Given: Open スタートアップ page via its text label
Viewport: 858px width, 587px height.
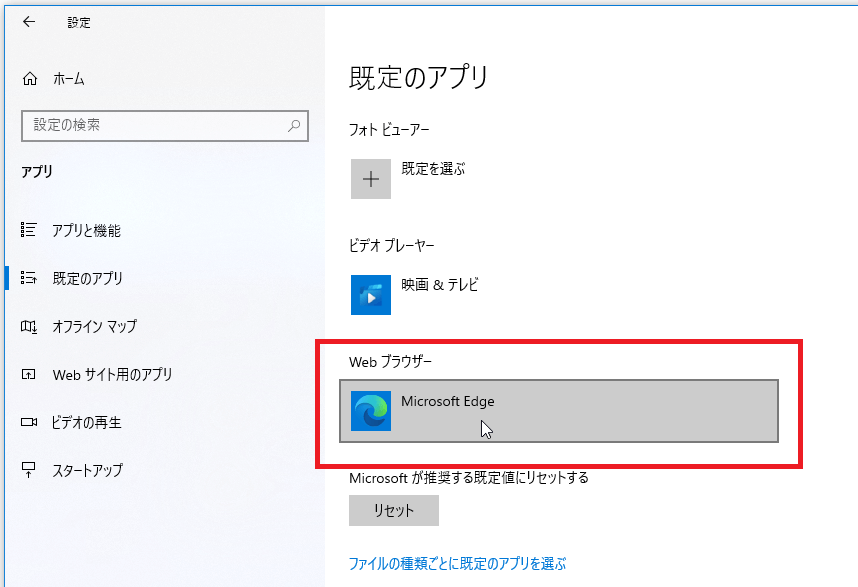Looking at the screenshot, I should coord(88,470).
